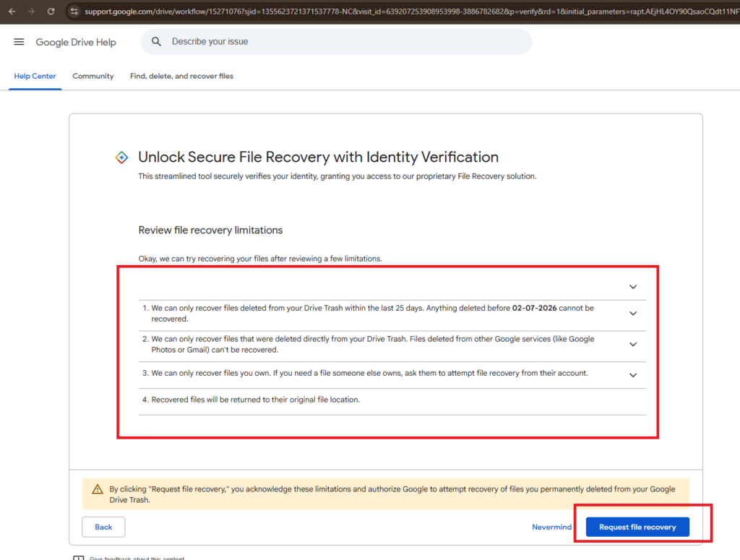Open site information icon in address bar
This screenshot has width=740, height=560.
tap(74, 12)
